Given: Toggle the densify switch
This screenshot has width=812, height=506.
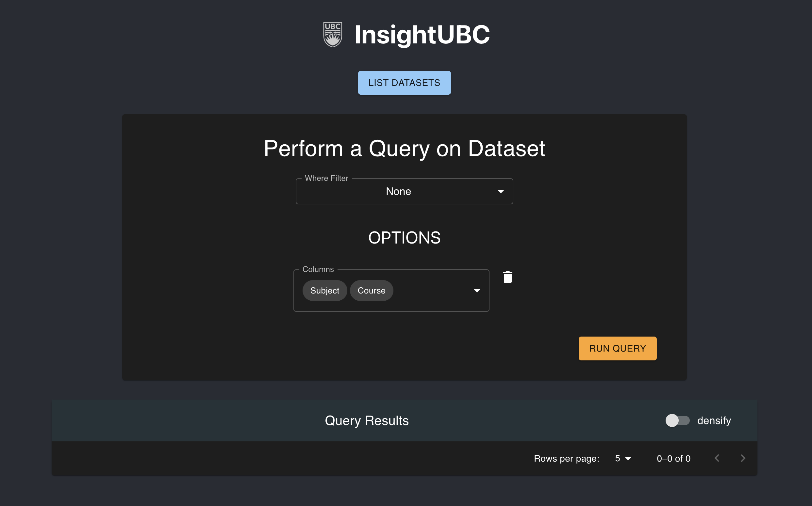Looking at the screenshot, I should click(x=677, y=420).
